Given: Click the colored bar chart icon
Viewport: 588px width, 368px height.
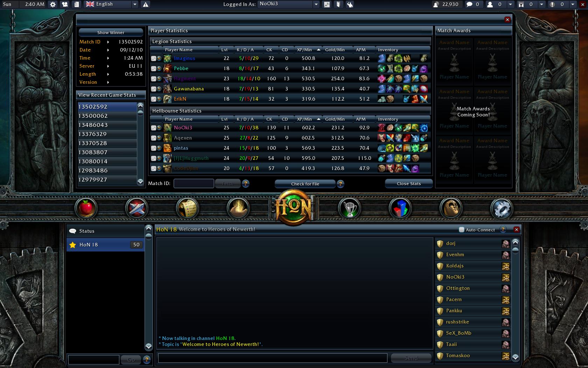Looking at the screenshot, I should [400, 208].
